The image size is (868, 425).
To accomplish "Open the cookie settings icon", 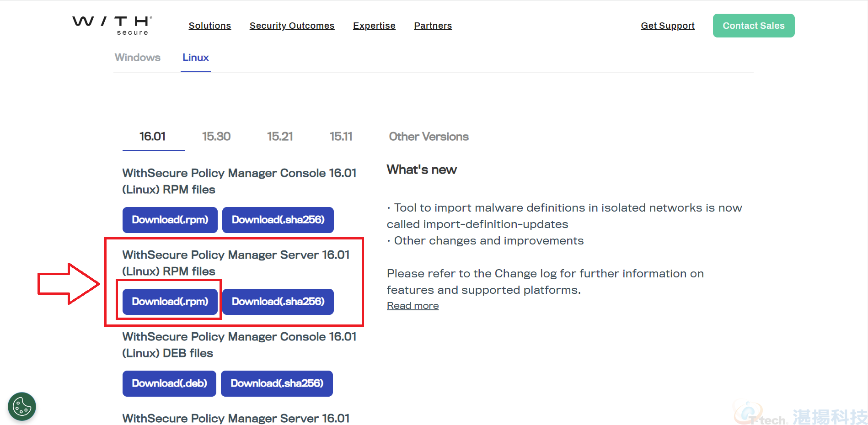I will tap(22, 406).
